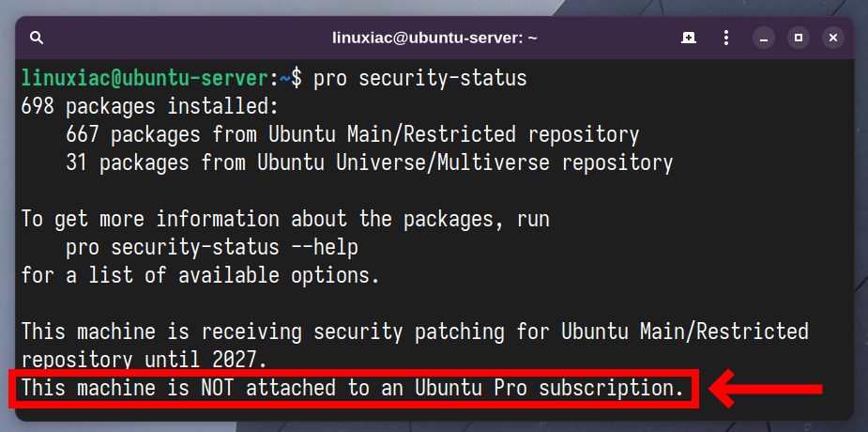This screenshot has height=432, width=868.
Task: Open the three-dot terminal menu
Action: click(x=726, y=39)
